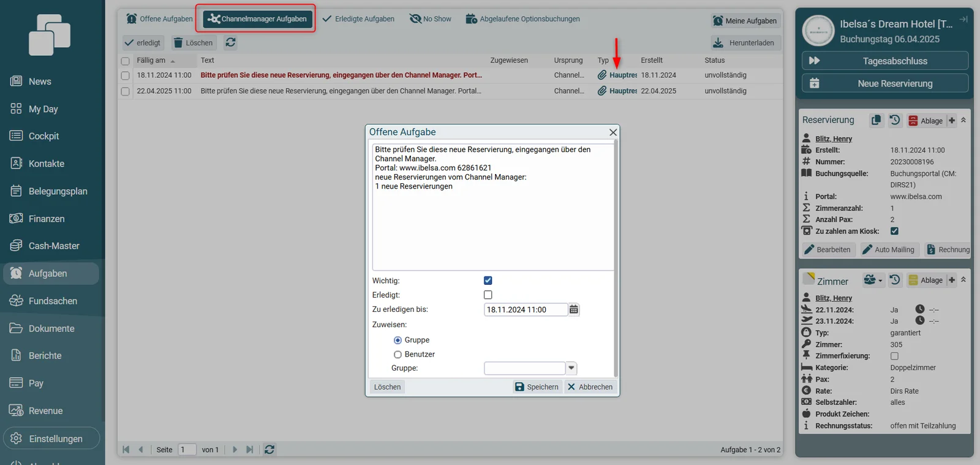This screenshot has height=465, width=980.
Task: Collapse the Zimmer panel chevron
Action: pyautogui.click(x=963, y=279)
